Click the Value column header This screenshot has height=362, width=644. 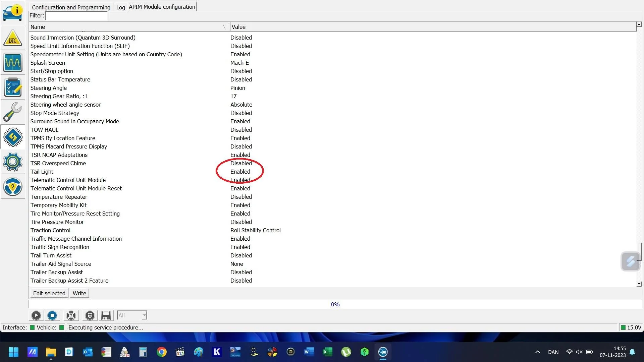433,27
